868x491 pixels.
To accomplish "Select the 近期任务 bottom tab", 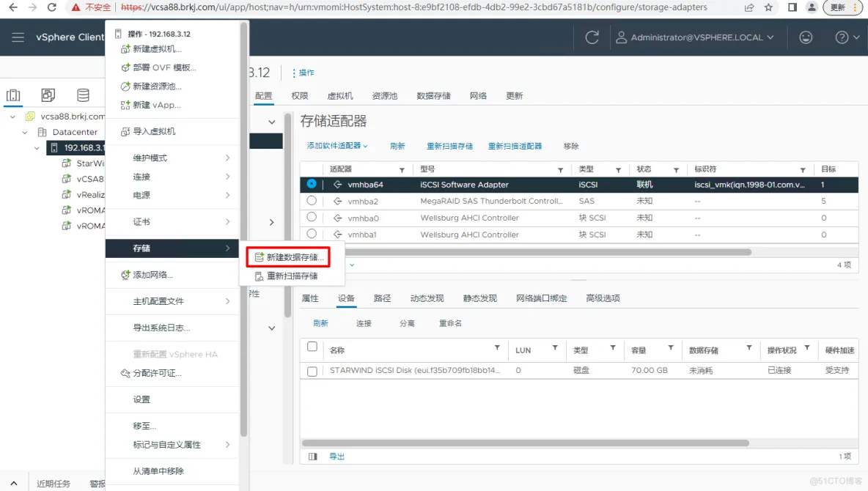I will click(x=53, y=483).
